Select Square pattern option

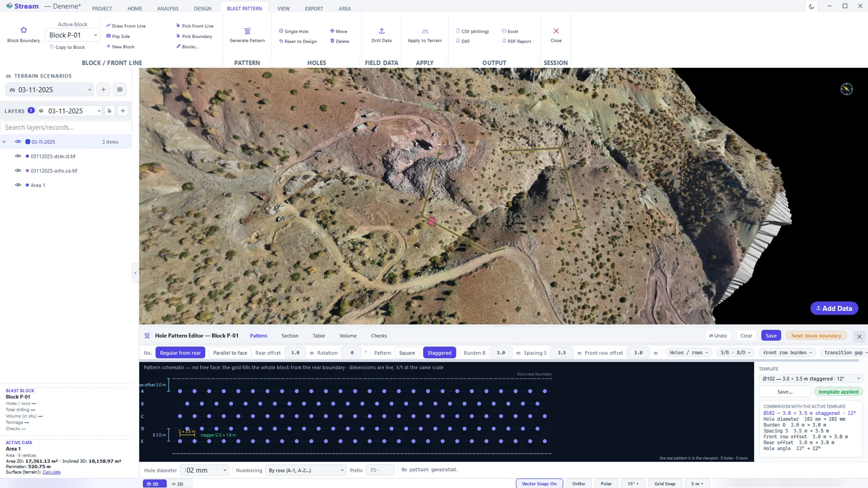coord(407,352)
